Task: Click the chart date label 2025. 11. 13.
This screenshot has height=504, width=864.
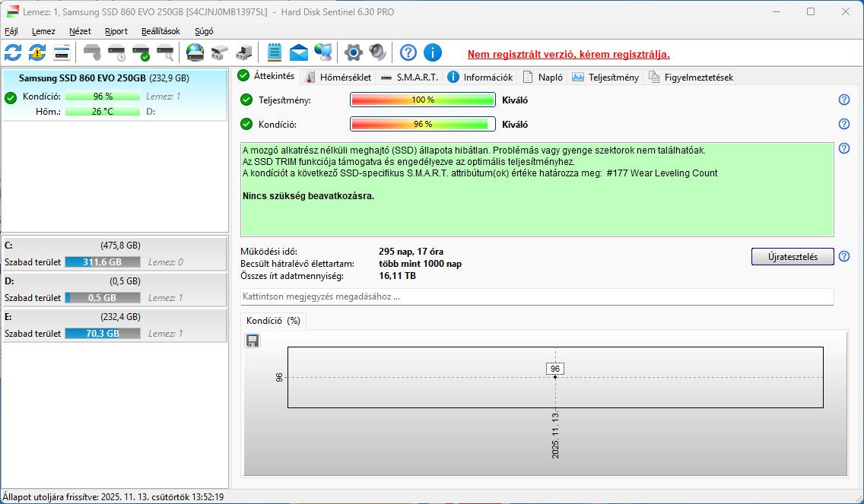Action: [x=555, y=435]
